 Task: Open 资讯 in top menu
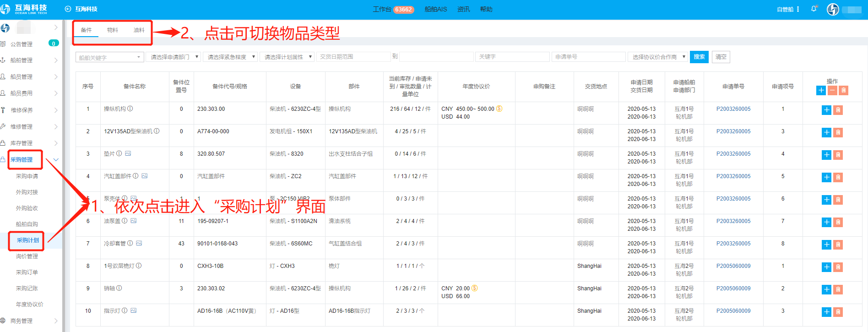(x=463, y=10)
